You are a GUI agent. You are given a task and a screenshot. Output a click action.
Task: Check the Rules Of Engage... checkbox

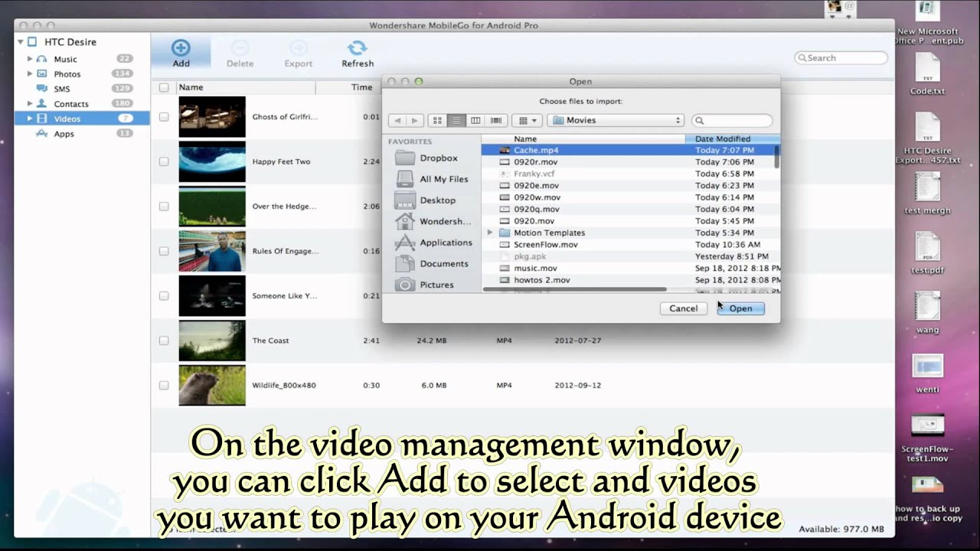[x=164, y=251]
